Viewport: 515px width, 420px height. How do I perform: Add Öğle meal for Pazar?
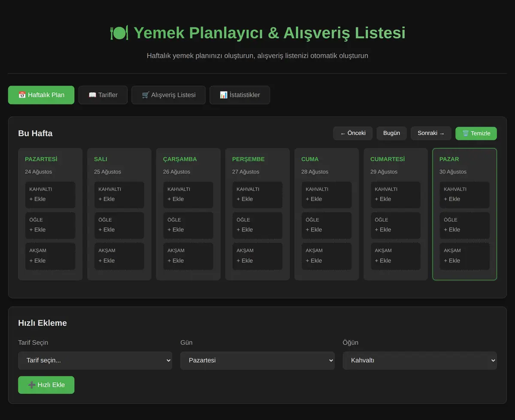465,225
